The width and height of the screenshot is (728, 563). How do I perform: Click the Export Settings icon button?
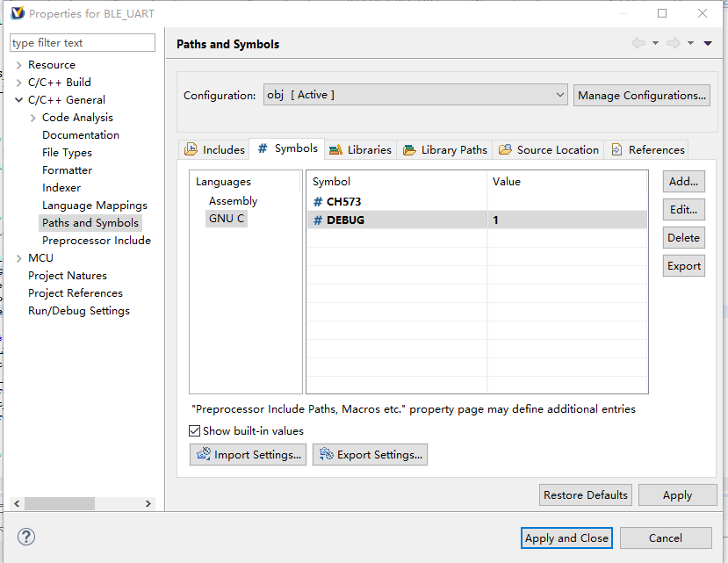(370, 454)
